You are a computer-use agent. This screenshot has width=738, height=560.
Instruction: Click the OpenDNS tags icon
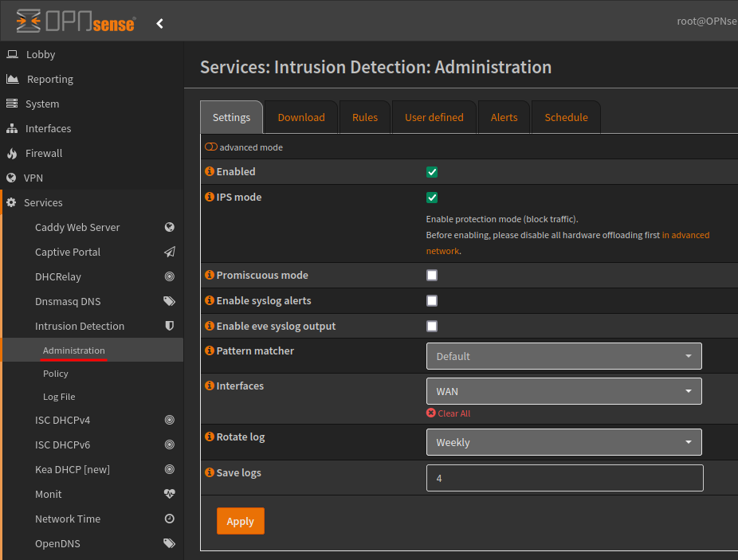tap(170, 543)
